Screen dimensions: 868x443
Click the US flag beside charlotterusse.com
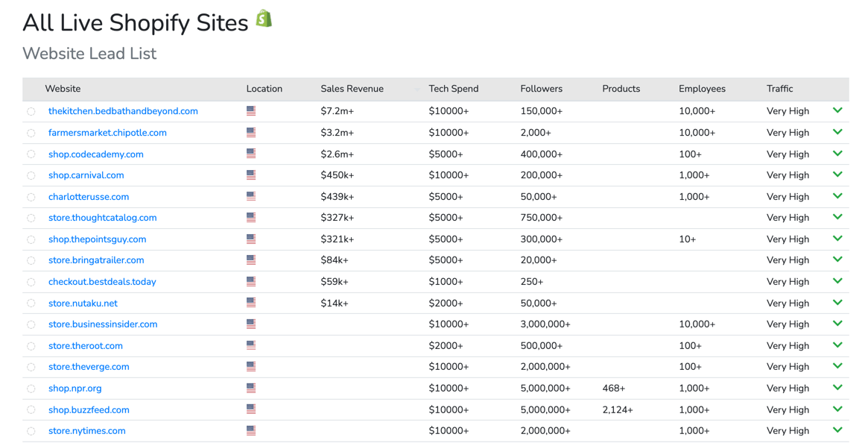250,196
